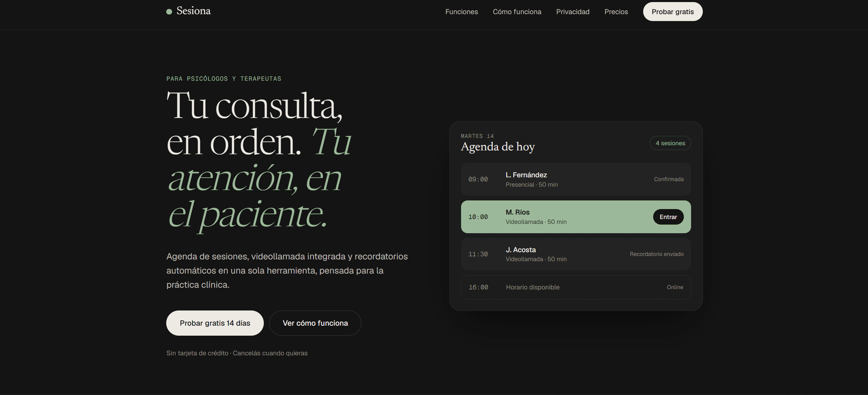Enter the M. Ríos video session
Image resolution: width=868 pixels, height=395 pixels.
[x=668, y=217]
